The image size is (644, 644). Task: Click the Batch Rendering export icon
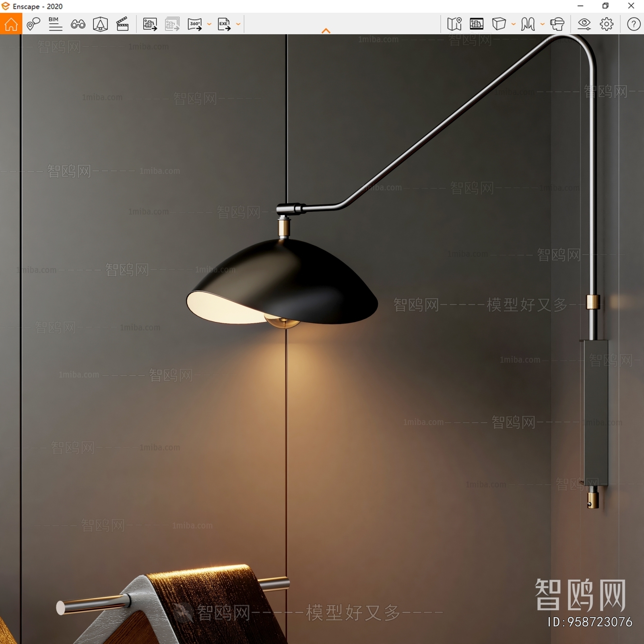[172, 24]
